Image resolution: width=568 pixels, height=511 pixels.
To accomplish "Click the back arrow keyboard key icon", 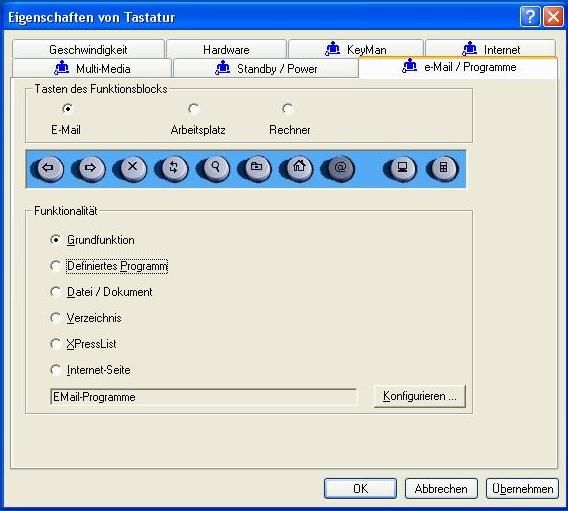I will [x=49, y=169].
